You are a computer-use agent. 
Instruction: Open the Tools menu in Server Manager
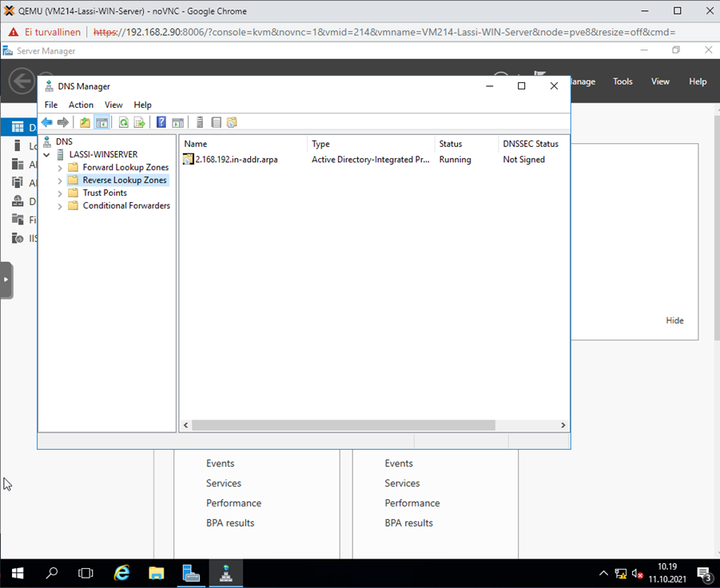click(x=623, y=81)
